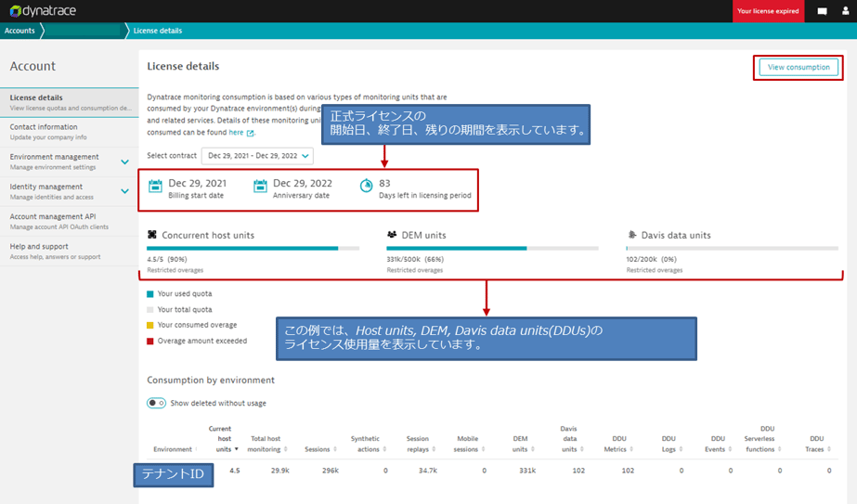Open the user profile icon

pos(846,11)
